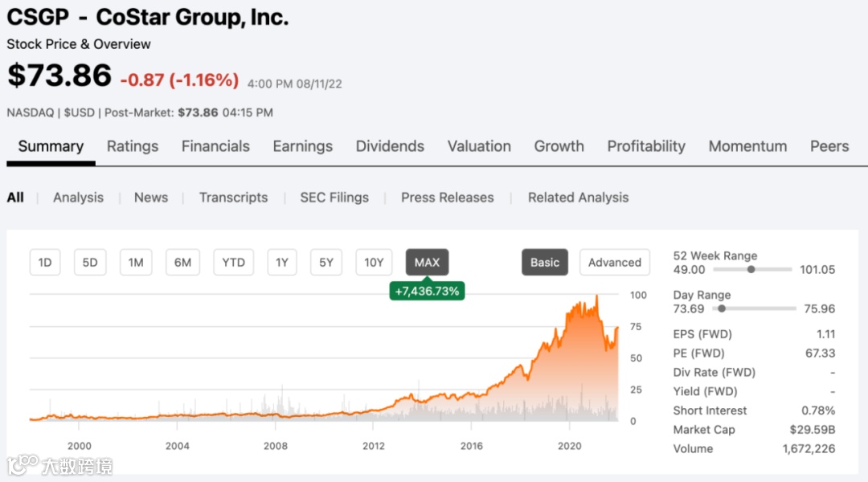868x482 pixels.
Task: Switch to the Advanced chart mode
Action: tap(615, 263)
